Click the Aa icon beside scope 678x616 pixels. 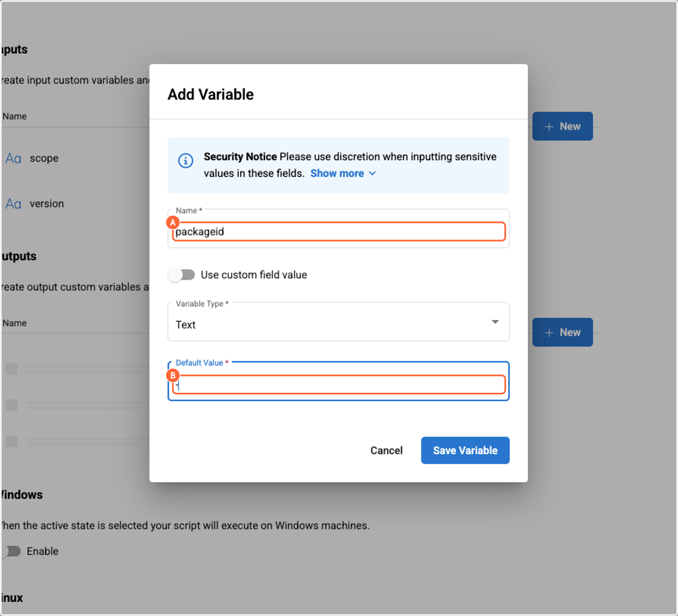(x=14, y=158)
